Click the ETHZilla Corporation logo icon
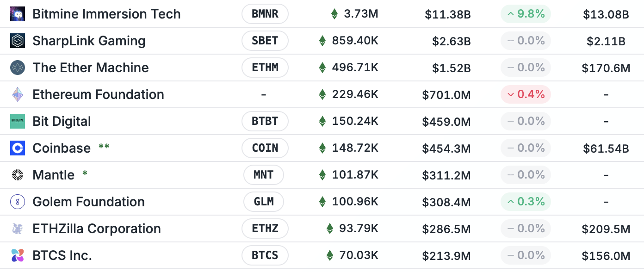The height and width of the screenshot is (272, 644). tap(18, 229)
